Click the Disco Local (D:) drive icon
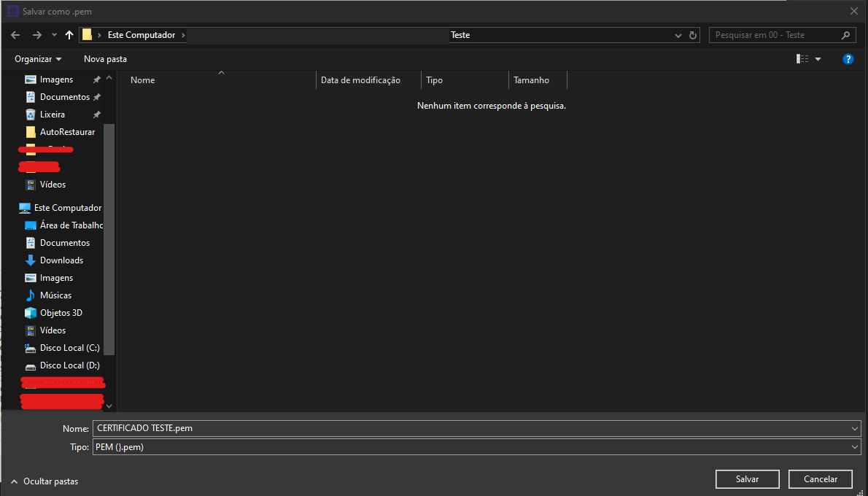This screenshot has height=496, width=868. pyautogui.click(x=31, y=366)
